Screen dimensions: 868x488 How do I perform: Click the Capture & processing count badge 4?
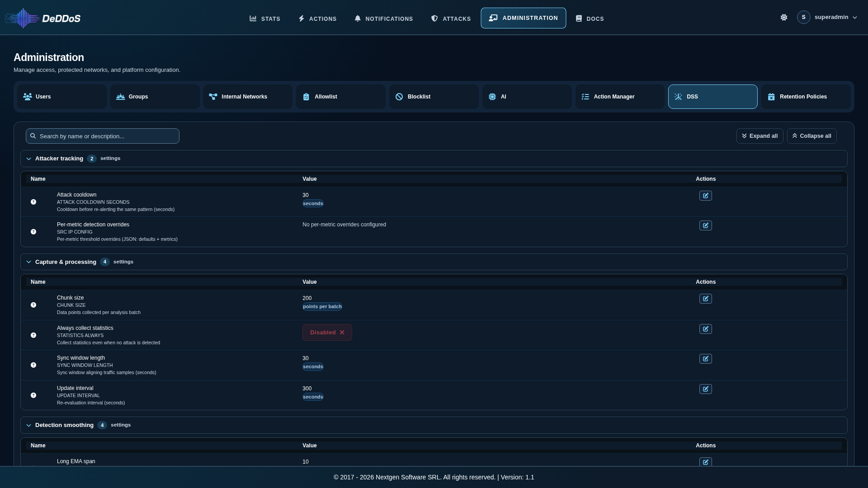pyautogui.click(x=105, y=262)
